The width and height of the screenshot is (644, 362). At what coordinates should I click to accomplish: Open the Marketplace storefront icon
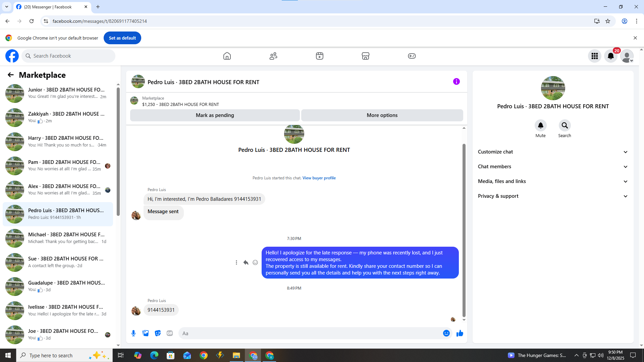coord(366,56)
